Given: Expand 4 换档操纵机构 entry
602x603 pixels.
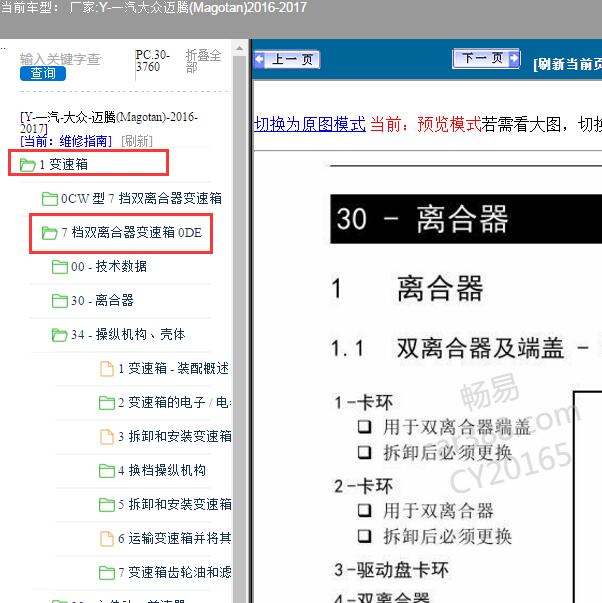Looking at the screenshot, I should point(162,470).
